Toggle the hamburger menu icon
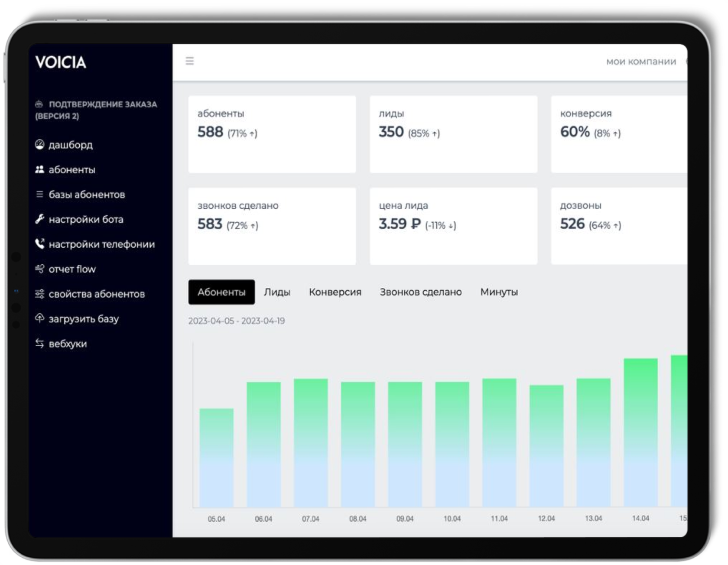This screenshot has width=728, height=565. 190,61
